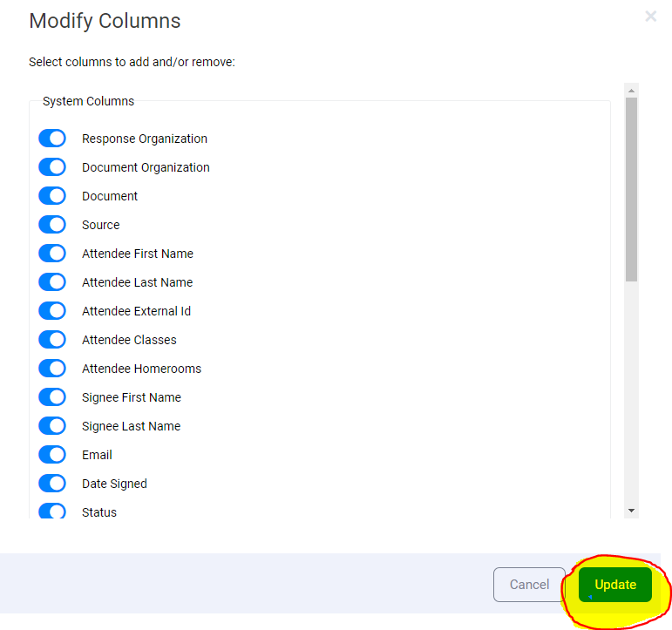Switch off Attendee Last Name column

click(x=52, y=282)
